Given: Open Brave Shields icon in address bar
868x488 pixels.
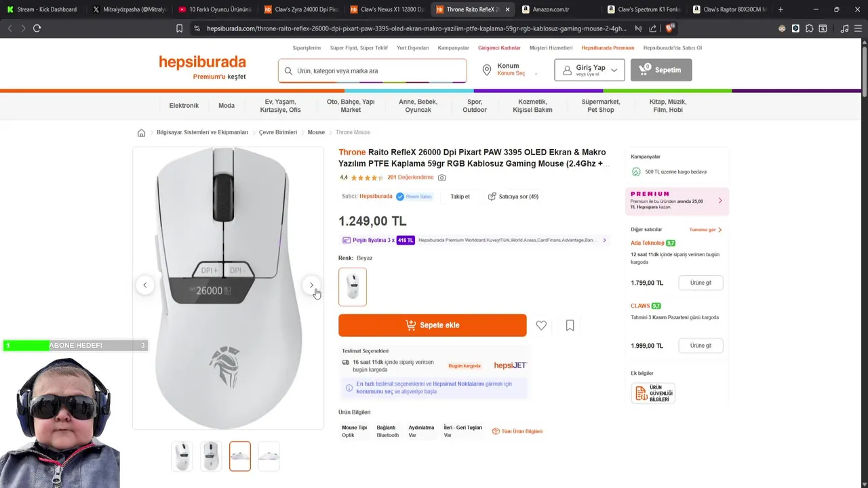Looking at the screenshot, I should click(x=669, y=28).
